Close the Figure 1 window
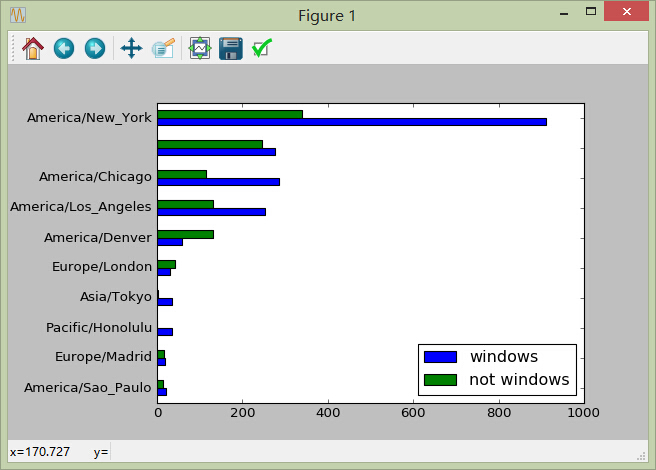 tap(626, 11)
